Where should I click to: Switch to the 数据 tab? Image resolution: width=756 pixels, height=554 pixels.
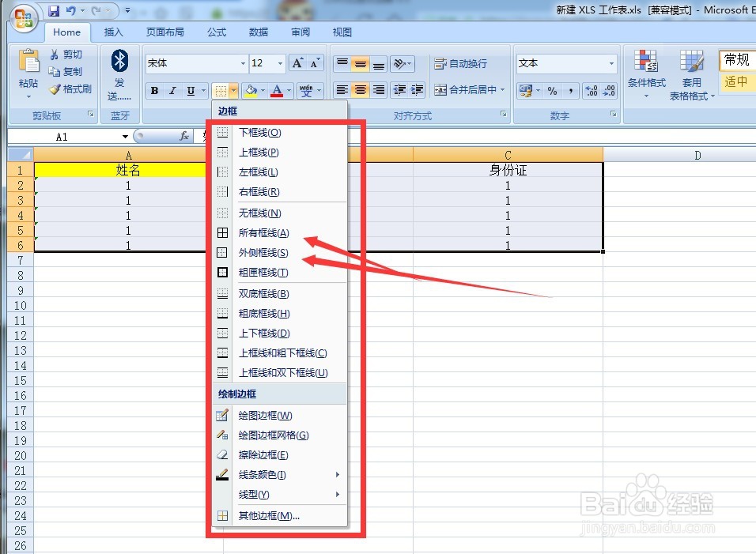coord(259,32)
